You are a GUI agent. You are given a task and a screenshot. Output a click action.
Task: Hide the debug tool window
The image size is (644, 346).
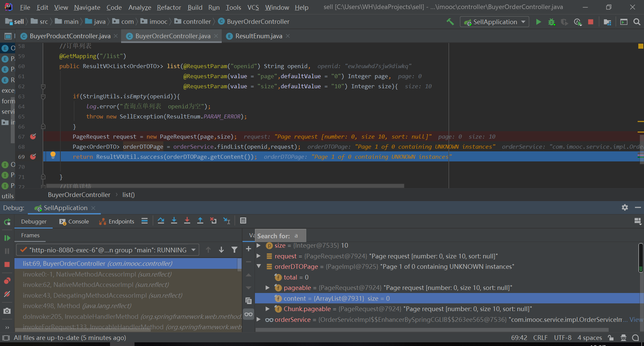click(x=638, y=207)
